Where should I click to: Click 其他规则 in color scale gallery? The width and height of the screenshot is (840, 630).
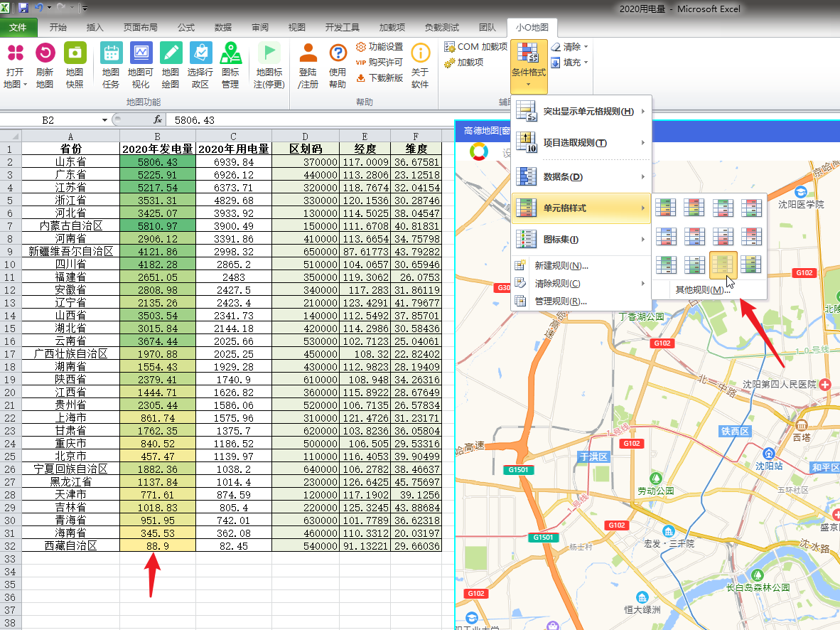[x=702, y=290]
